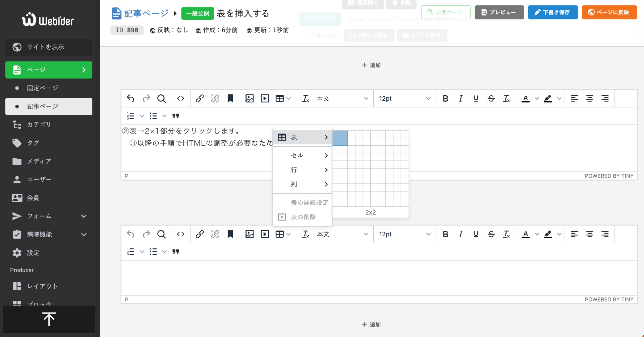This screenshot has width=644, height=337.
Task: Click the bookmark anchor icon in the top editor
Action: 230,98
